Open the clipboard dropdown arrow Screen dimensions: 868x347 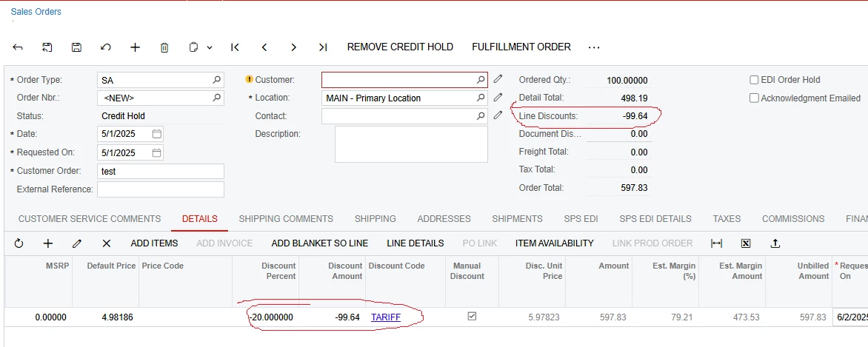[x=210, y=47]
